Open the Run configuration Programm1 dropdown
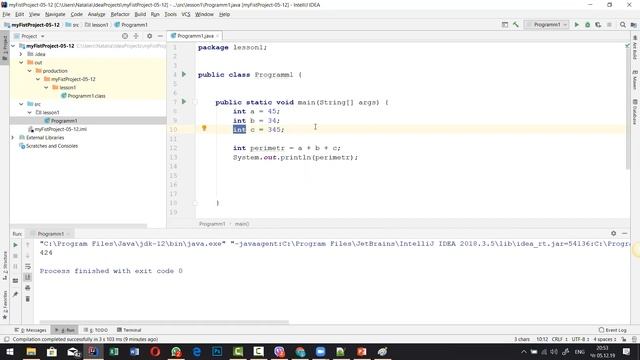This screenshot has width=640, height=360. tap(547, 24)
